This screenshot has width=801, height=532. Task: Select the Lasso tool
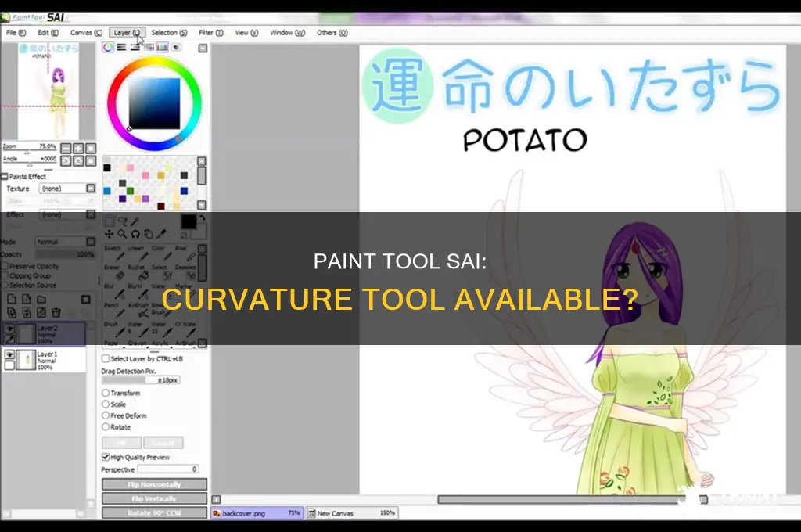click(x=122, y=221)
